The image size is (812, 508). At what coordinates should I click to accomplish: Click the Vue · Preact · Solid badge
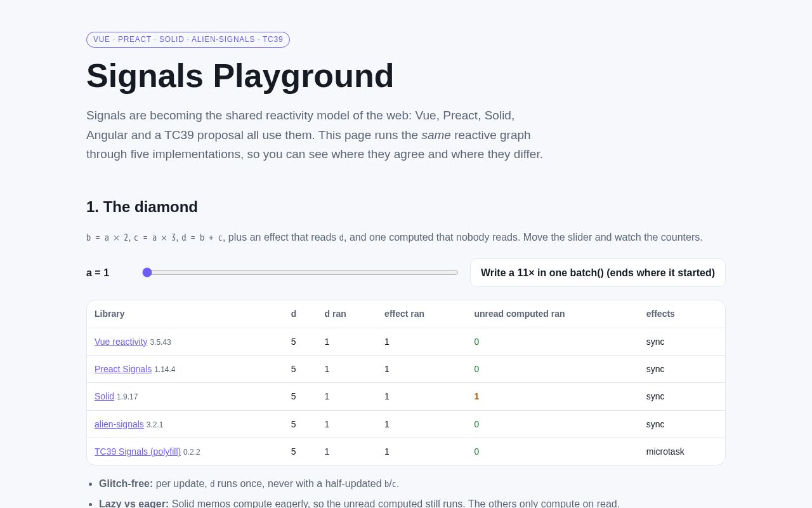point(188,39)
